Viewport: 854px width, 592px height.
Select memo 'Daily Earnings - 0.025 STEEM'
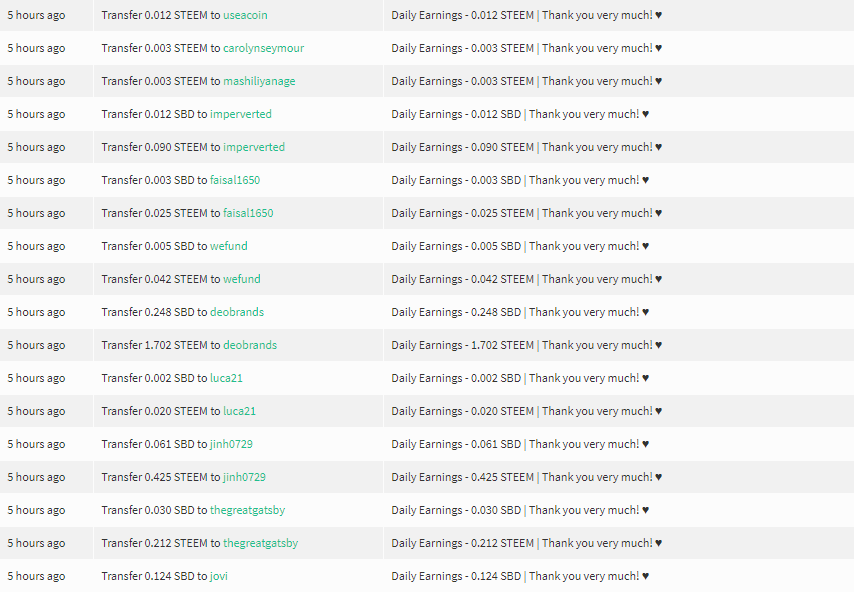(462, 213)
